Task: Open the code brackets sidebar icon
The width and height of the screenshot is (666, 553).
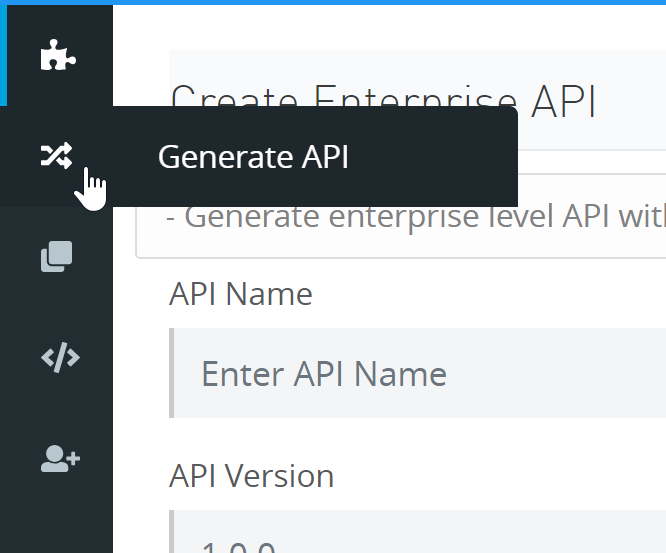Action: coord(60,358)
